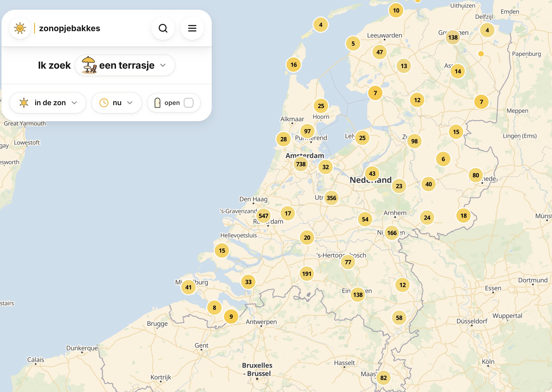Open the search magnifier button

tap(163, 28)
